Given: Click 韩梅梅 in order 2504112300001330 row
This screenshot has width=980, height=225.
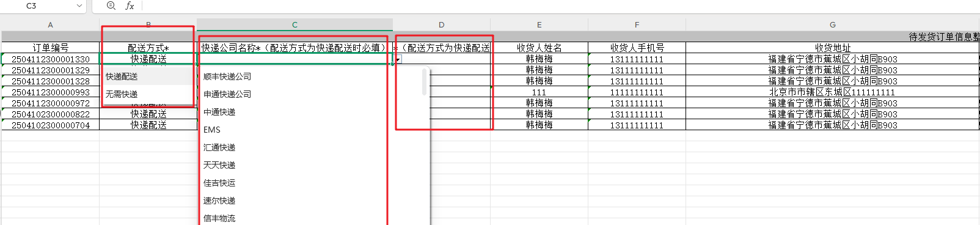Looking at the screenshot, I should [539, 59].
